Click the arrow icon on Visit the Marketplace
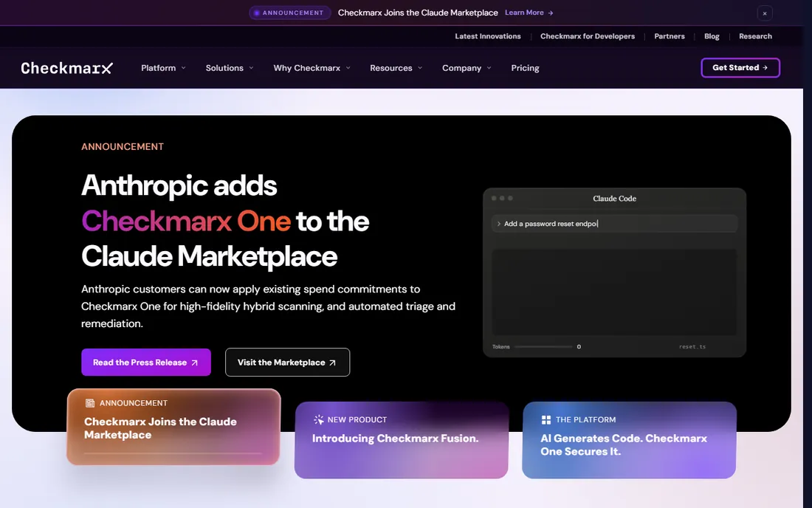812x508 pixels. tap(332, 363)
